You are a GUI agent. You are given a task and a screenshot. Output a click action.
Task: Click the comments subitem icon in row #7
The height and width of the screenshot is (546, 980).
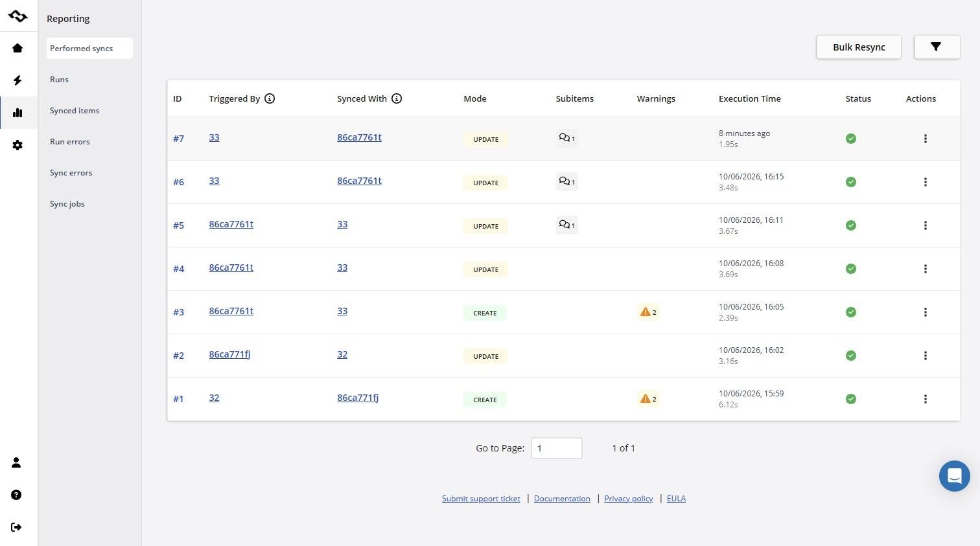click(566, 138)
